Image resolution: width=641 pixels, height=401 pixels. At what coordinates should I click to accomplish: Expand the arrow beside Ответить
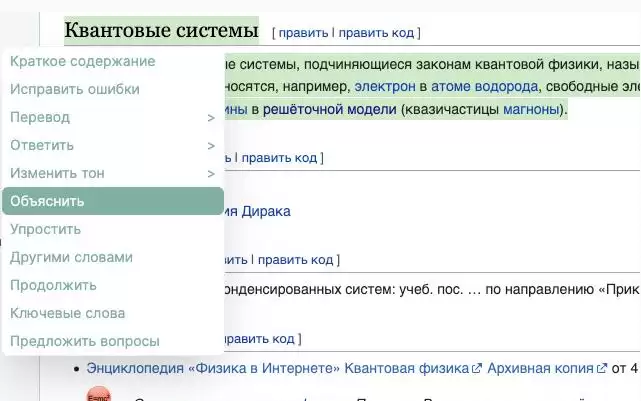pyautogui.click(x=211, y=146)
